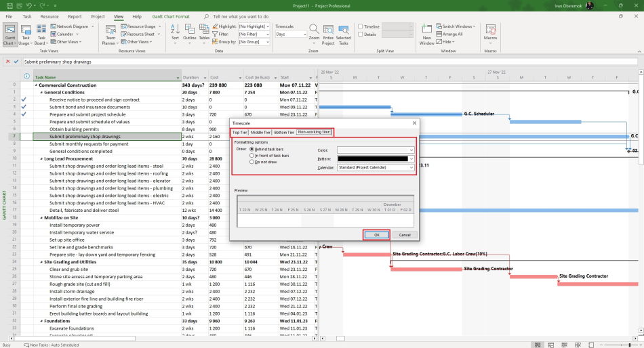This screenshot has width=644, height=348.
Task: Click the Hide window button
Action: point(445,42)
